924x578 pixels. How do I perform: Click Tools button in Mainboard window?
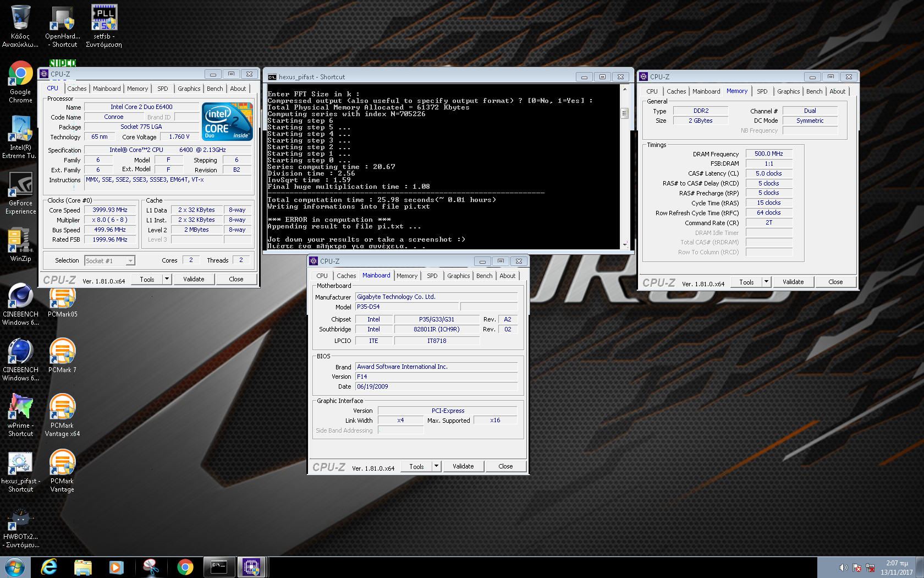[x=416, y=466]
